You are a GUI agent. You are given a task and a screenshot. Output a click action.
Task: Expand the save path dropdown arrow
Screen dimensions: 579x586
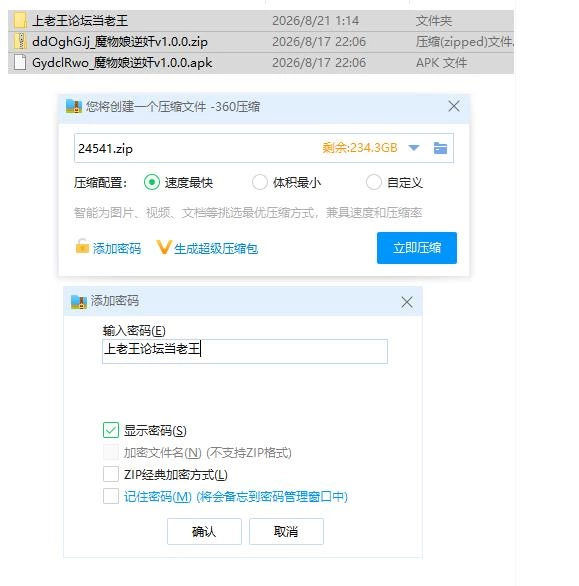point(414,148)
